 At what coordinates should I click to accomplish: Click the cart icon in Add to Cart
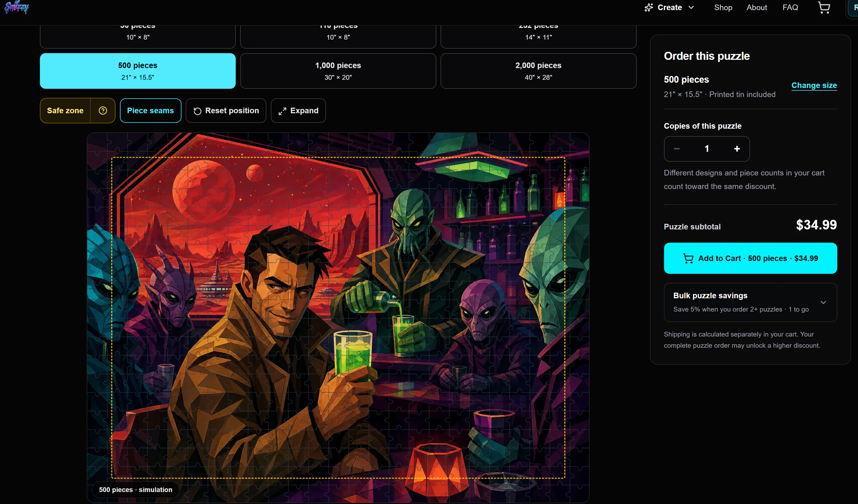coord(688,258)
